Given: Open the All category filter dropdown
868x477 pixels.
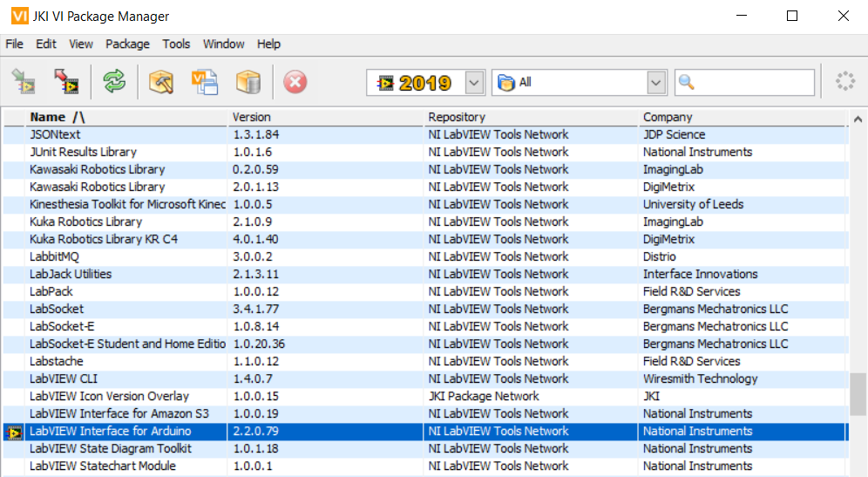Looking at the screenshot, I should [x=656, y=83].
